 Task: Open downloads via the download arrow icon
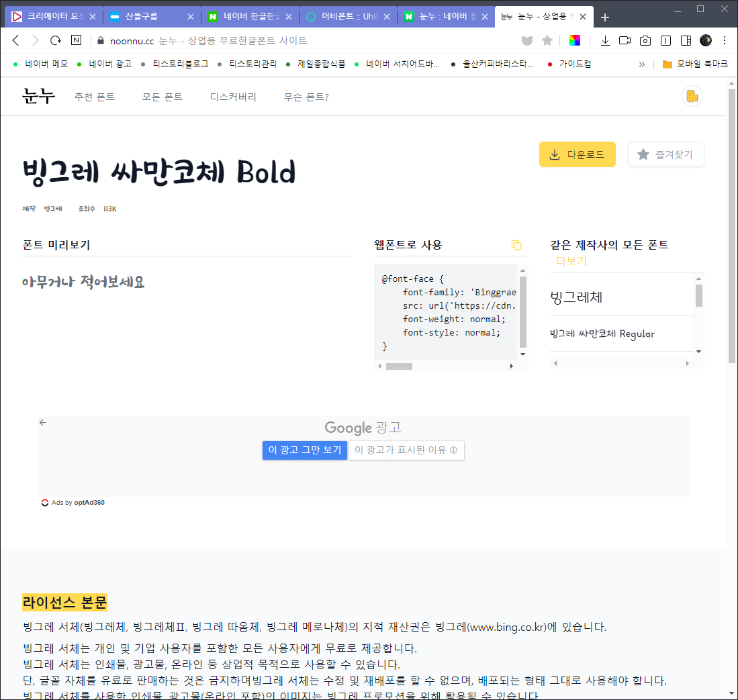(605, 41)
